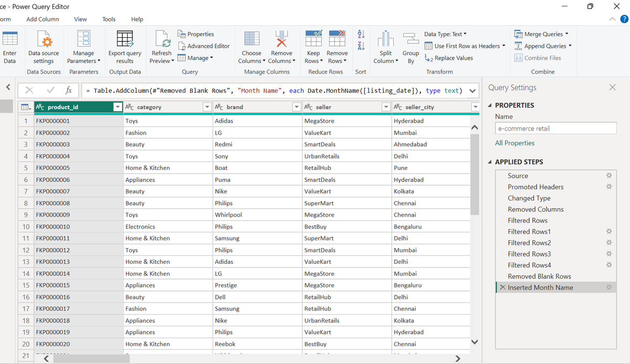Click Remove Rows icon
This screenshot has width=630, height=364.
pos(337,39)
